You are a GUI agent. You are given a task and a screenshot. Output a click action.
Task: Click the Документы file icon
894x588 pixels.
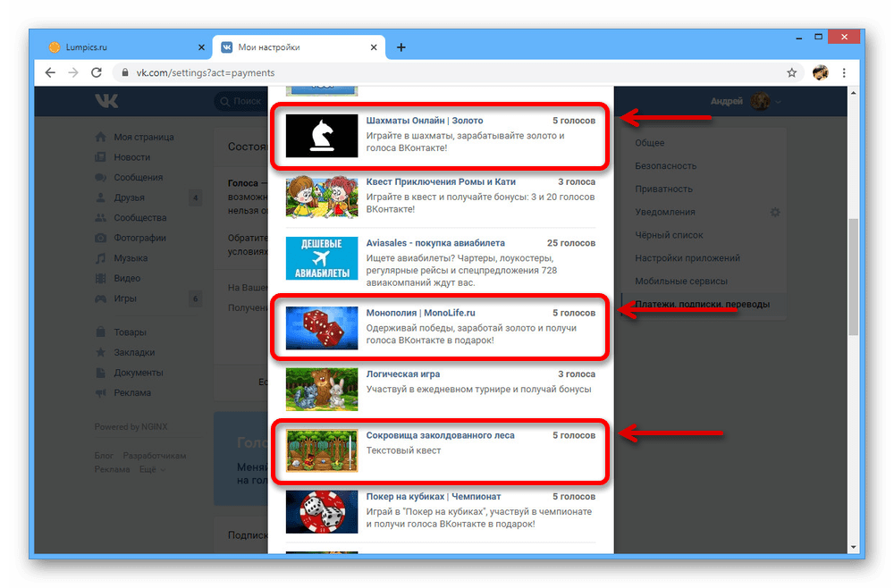point(101,373)
